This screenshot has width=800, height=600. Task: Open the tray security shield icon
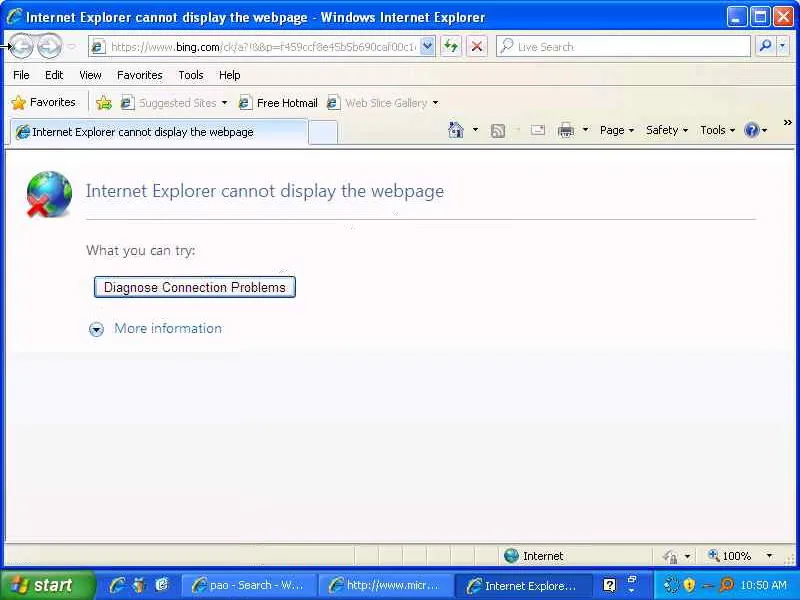coord(689,585)
